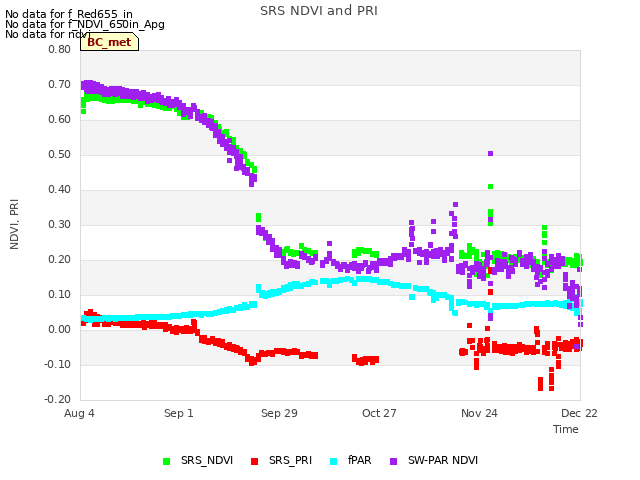The width and height of the screenshot is (640, 480).
Task: Click the -0.10 y-axis tick label
Action: (x=58, y=364)
